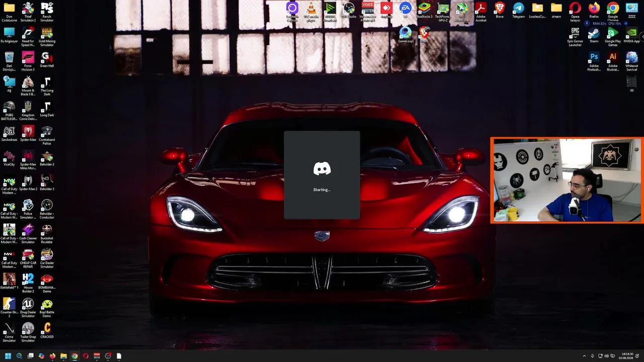Select the Beholder 3 desktop icon
644x362 pixels.
click(x=47, y=183)
